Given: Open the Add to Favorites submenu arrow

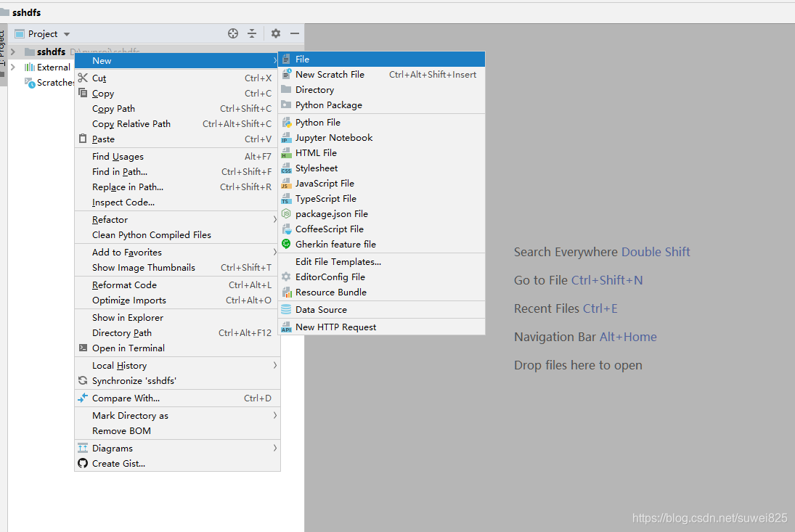Looking at the screenshot, I should [275, 252].
